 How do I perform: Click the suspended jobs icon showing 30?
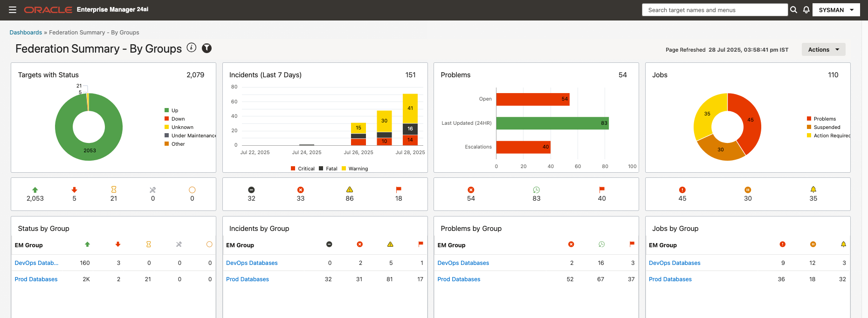tap(748, 190)
